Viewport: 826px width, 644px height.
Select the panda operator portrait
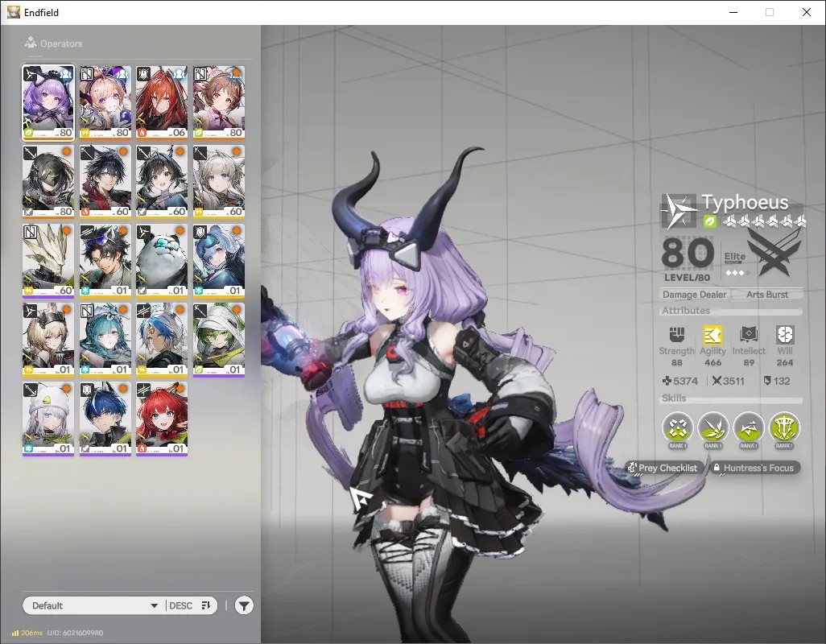(x=162, y=261)
